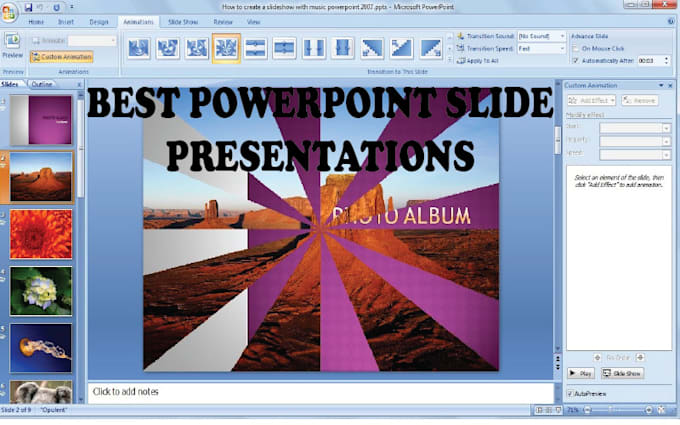Open the Transition Speed dropdown
The width and height of the screenshot is (680, 425).
coord(562,48)
